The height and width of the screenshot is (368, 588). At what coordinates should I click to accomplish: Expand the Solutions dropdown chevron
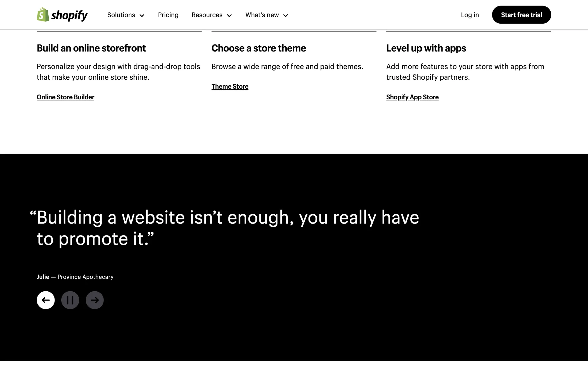pyautogui.click(x=142, y=16)
